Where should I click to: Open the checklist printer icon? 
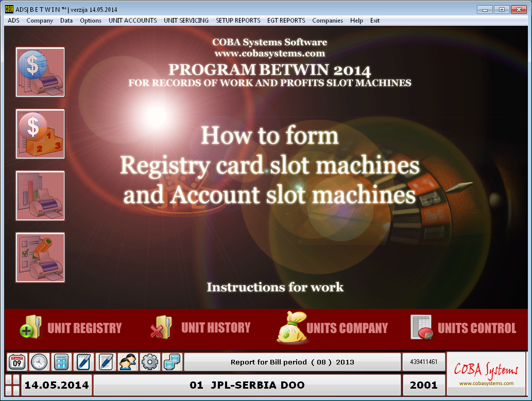coord(40,257)
